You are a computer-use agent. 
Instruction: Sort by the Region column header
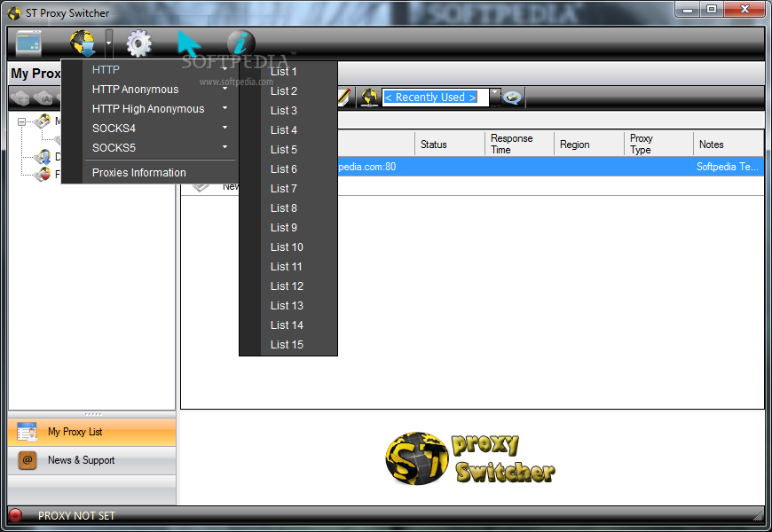point(589,145)
